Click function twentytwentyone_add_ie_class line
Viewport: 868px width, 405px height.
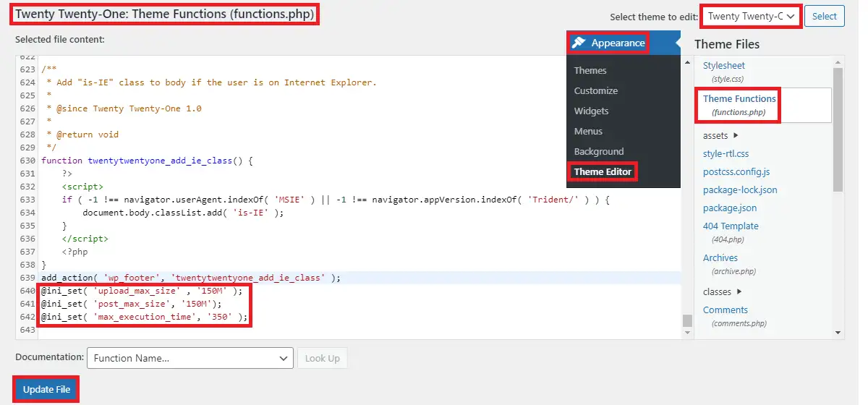(147, 161)
